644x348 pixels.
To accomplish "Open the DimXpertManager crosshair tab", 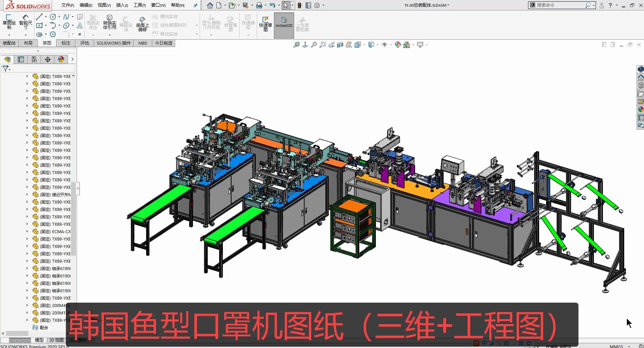I will pos(48,59).
